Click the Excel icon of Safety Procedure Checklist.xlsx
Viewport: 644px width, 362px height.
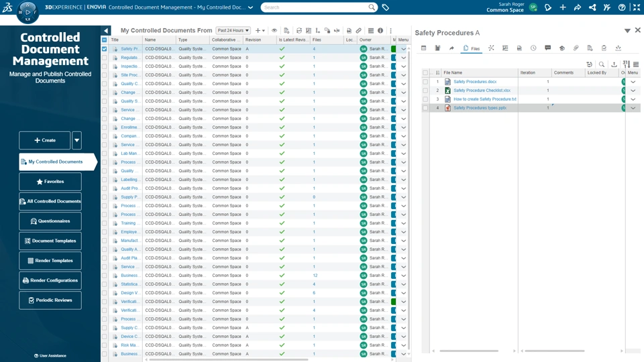point(447,90)
